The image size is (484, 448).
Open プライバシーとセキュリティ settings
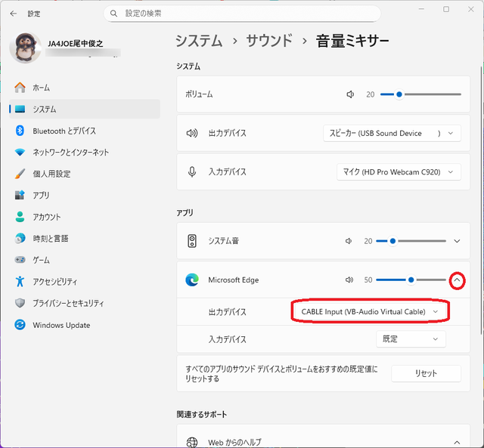point(85,303)
